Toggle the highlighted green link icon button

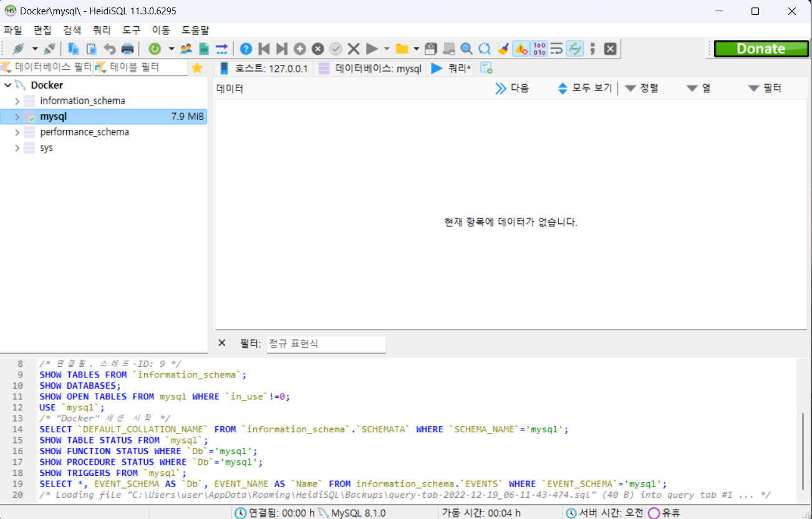tap(575, 49)
